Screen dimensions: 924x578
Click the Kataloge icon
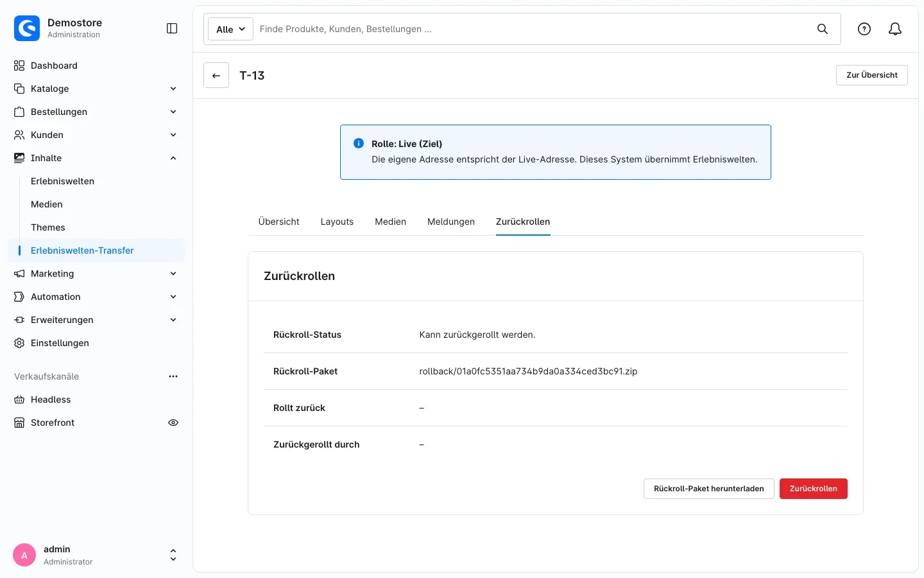[19, 89]
